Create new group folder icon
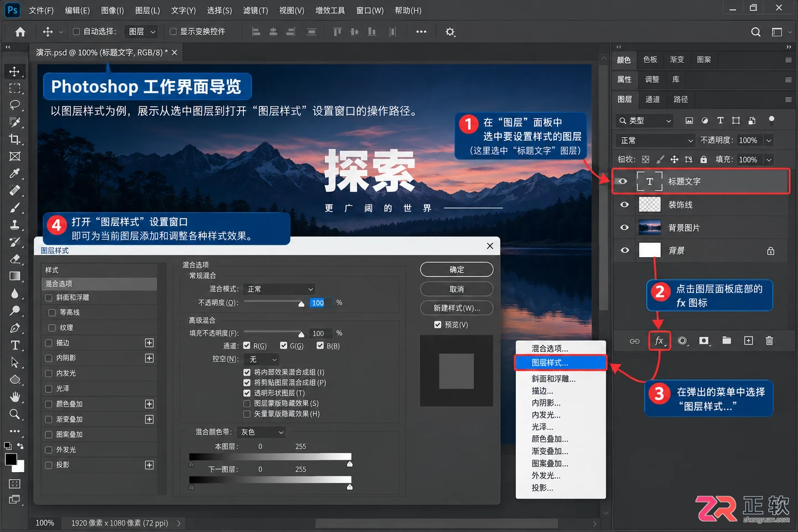Image resolution: width=798 pixels, height=532 pixels. pos(727,340)
